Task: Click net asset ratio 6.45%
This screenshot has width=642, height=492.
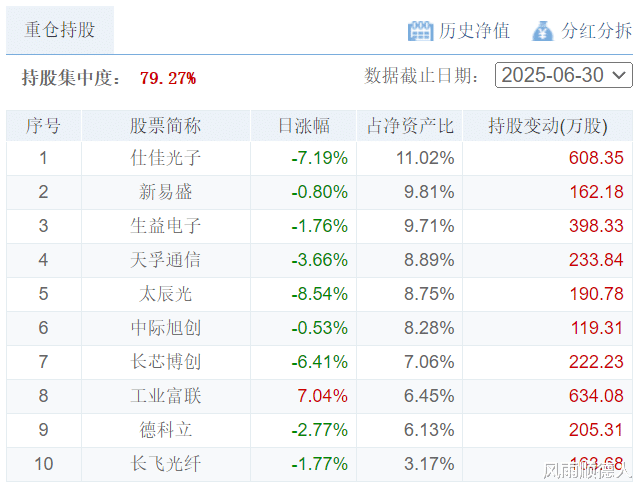Action: pos(429,396)
